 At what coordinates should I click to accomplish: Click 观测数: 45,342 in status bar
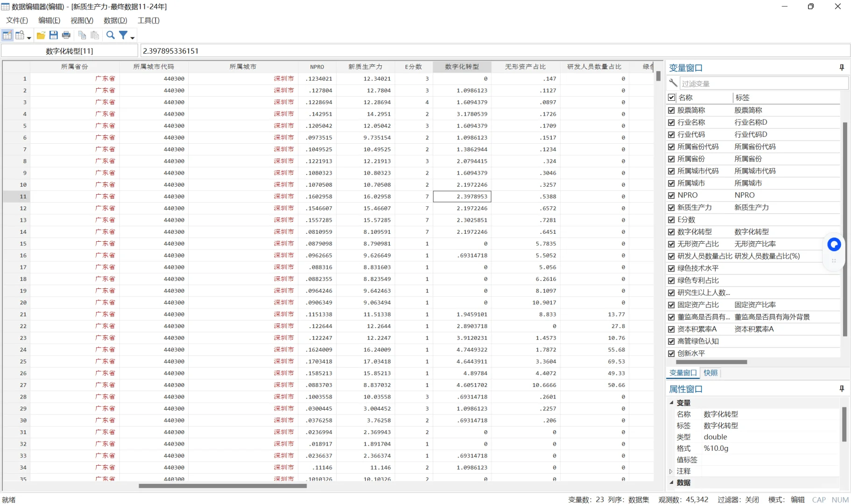click(x=683, y=499)
